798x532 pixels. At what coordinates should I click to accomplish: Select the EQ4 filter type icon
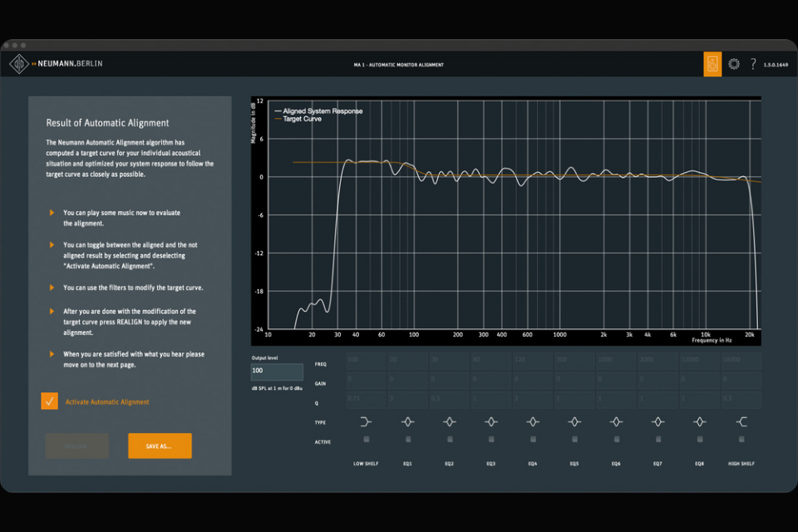click(x=533, y=421)
